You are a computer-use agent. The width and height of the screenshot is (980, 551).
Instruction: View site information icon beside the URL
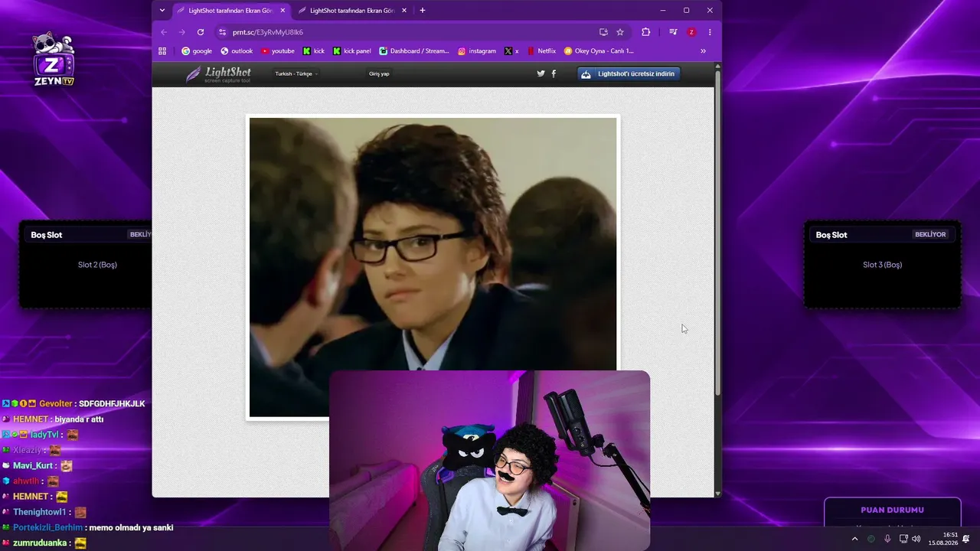223,32
